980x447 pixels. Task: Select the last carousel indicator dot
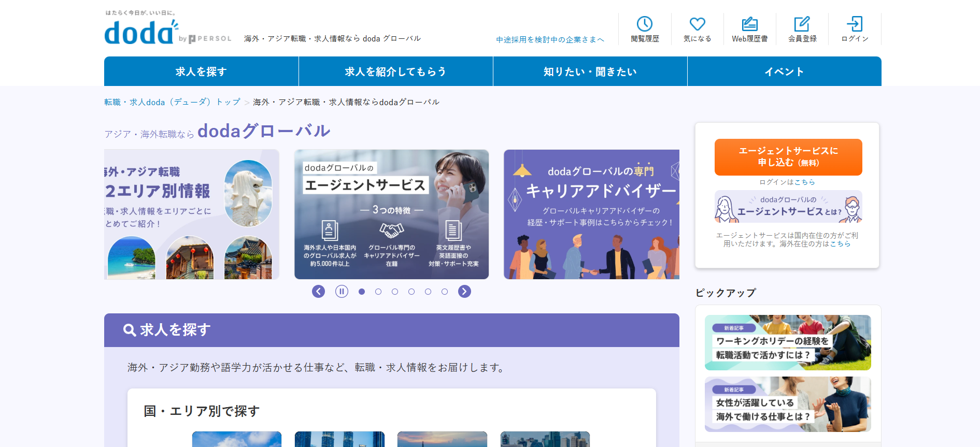(x=445, y=292)
